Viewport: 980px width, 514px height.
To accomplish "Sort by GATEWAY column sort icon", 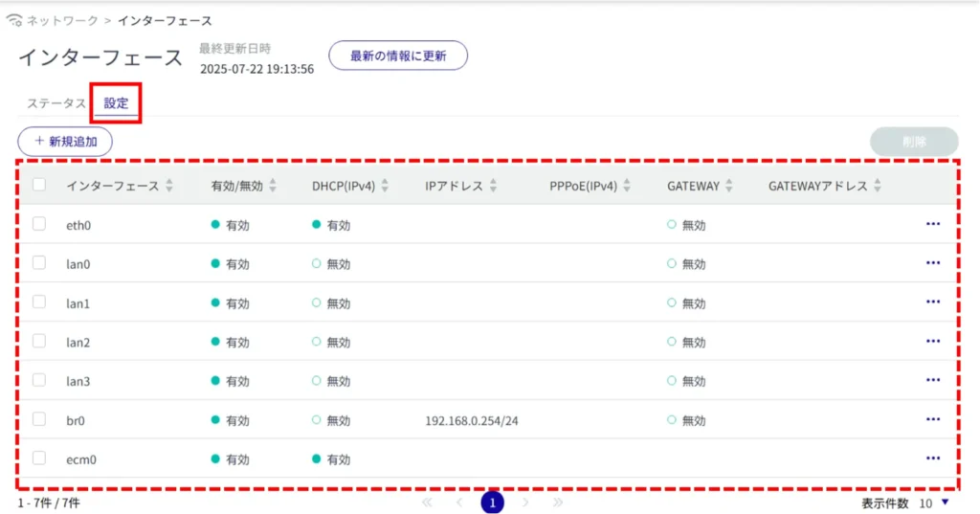I will click(728, 186).
